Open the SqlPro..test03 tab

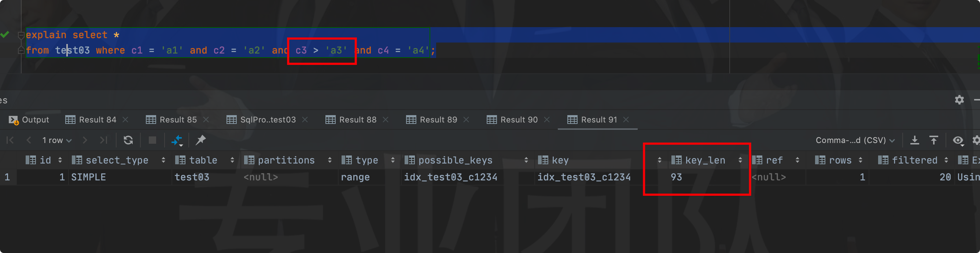(261, 120)
